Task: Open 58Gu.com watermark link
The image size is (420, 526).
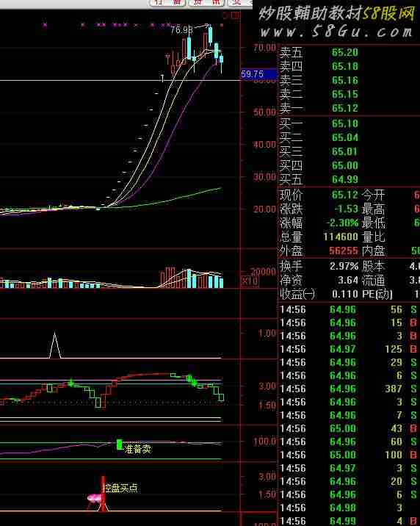Action: (336, 32)
